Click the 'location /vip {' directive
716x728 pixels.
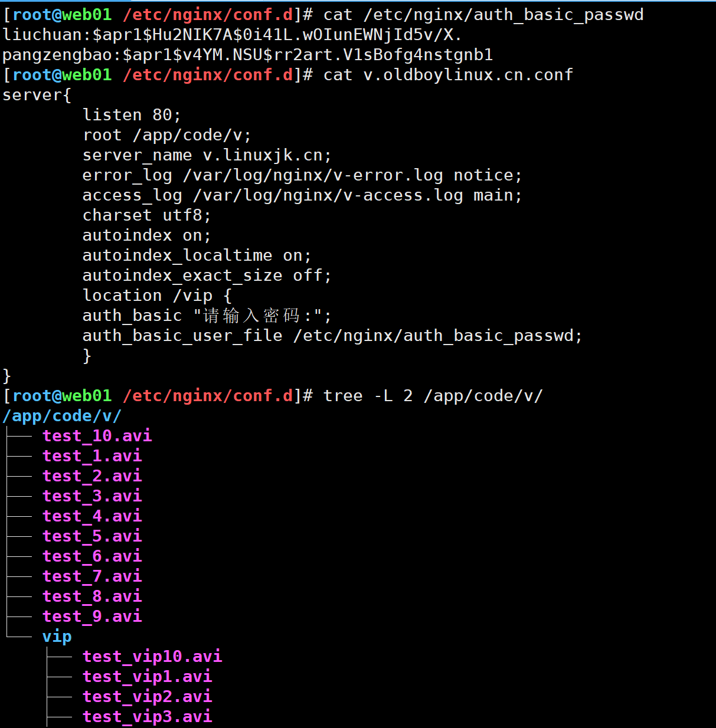(157, 296)
